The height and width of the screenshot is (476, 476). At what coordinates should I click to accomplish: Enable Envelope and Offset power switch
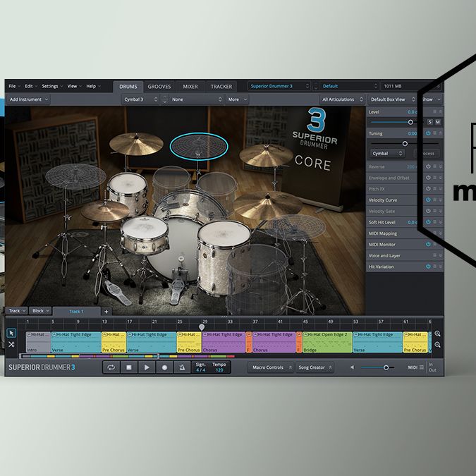coord(428,178)
